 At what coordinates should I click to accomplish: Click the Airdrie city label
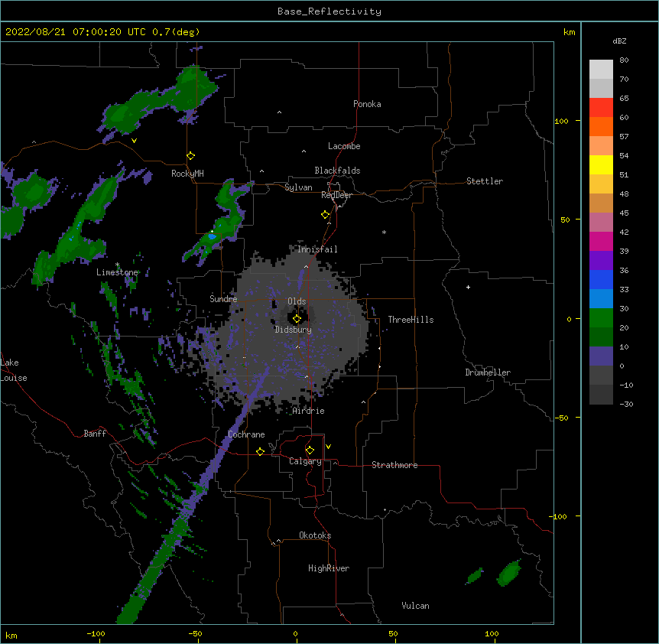[x=309, y=411]
